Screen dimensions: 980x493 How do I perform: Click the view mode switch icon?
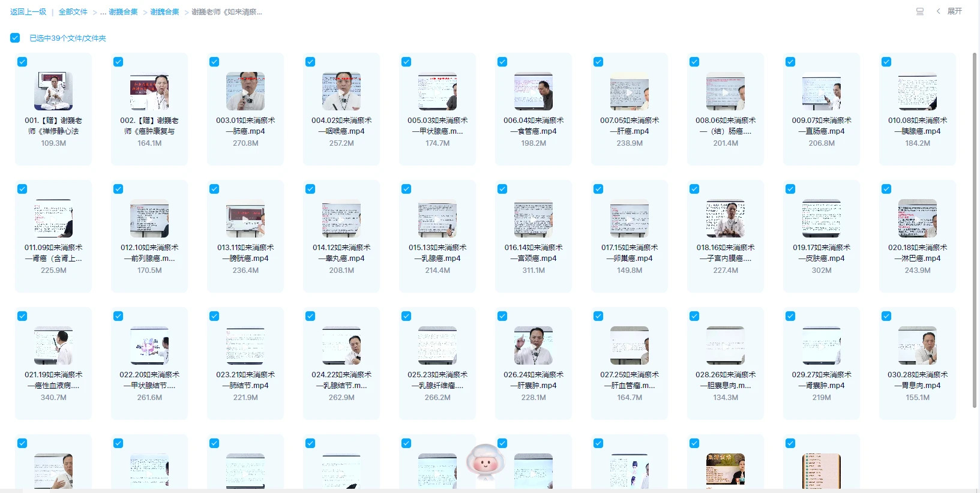point(919,11)
